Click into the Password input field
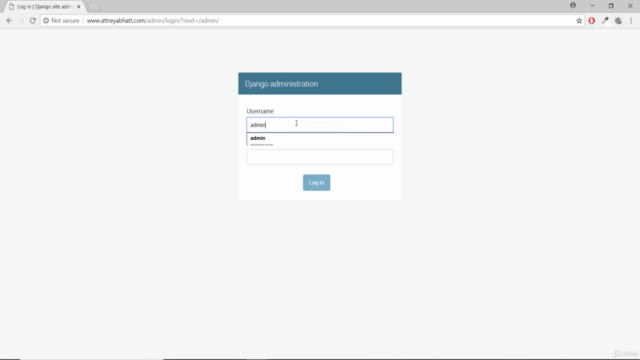The width and height of the screenshot is (640, 360). point(320,157)
